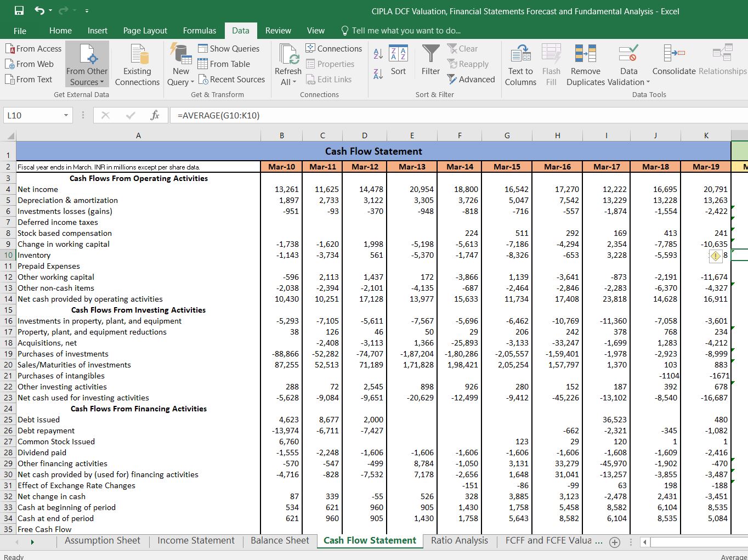Open From Other Sources dropdown
The image size is (748, 560).
pos(87,65)
